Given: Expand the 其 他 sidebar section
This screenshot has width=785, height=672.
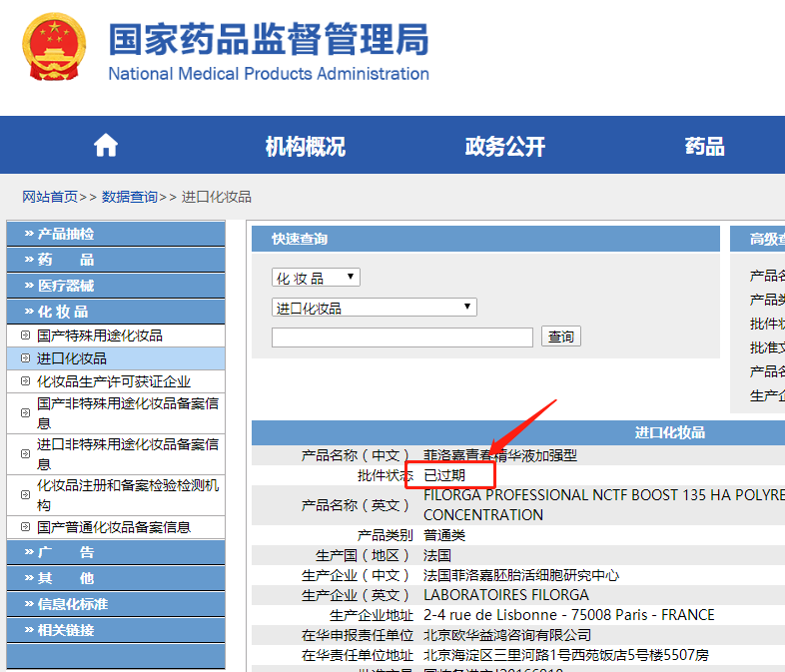Looking at the screenshot, I should coord(116,578).
